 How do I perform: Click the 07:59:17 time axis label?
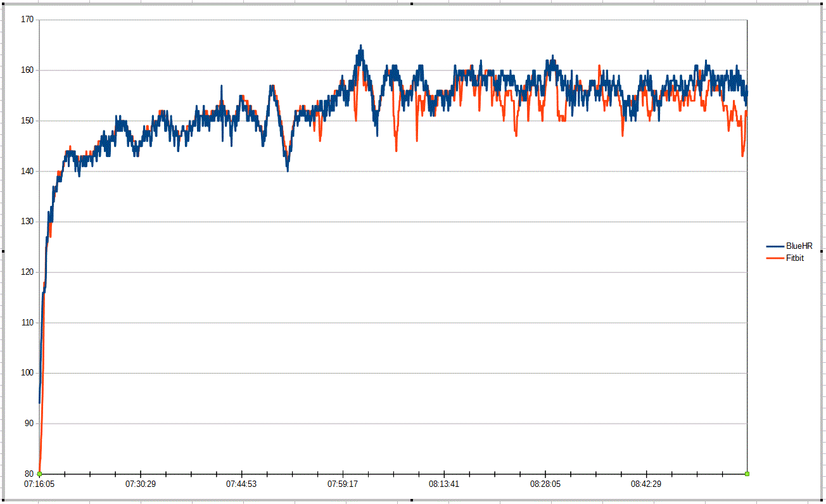343,484
